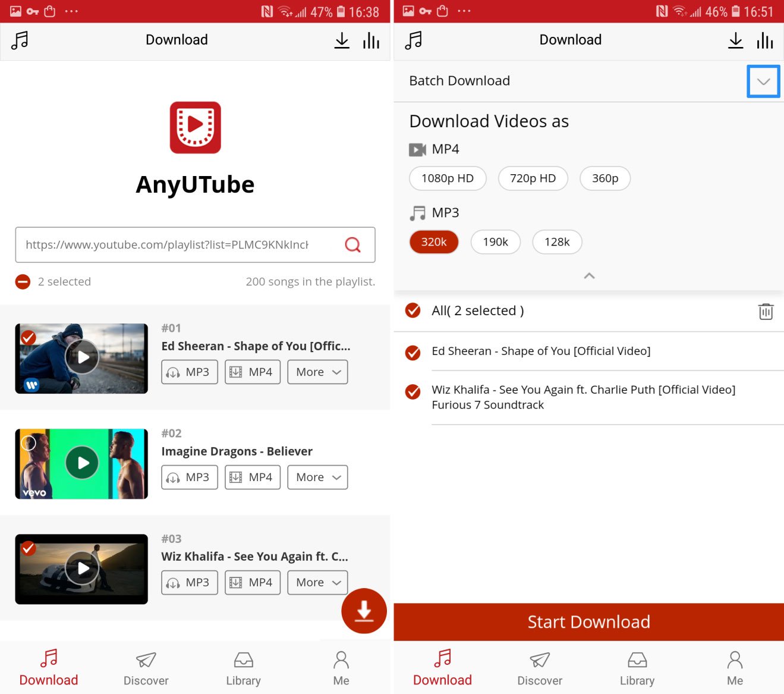Open Library from the bottom navigation

click(243, 667)
